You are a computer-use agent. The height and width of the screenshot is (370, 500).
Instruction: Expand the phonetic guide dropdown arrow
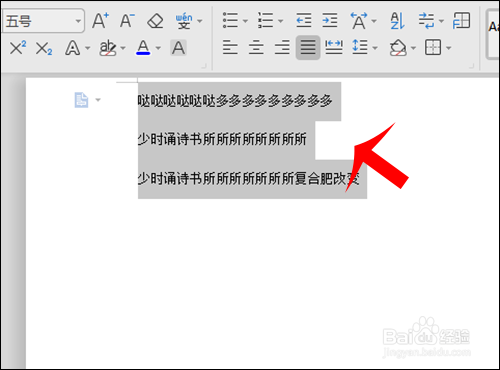200,21
